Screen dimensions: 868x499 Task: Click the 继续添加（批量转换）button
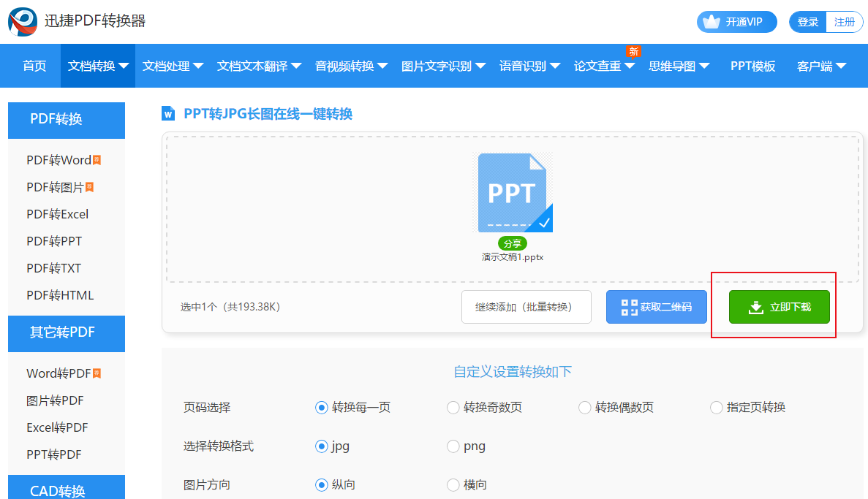pos(526,307)
